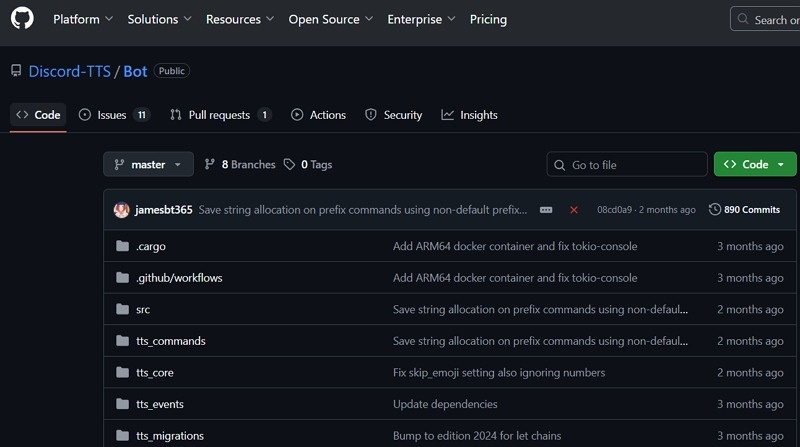Click the Issues circle-dot icon
Screen dimensions: 800x447
[85, 115]
